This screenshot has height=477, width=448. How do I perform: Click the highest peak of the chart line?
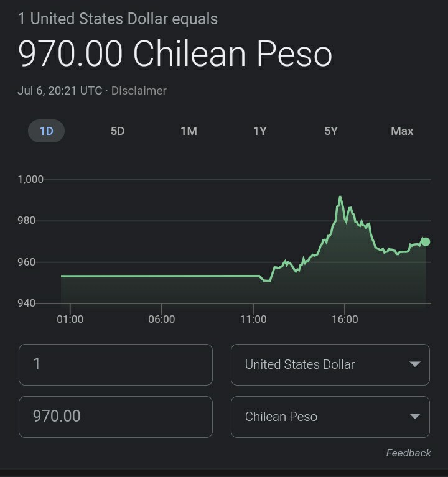tap(340, 197)
